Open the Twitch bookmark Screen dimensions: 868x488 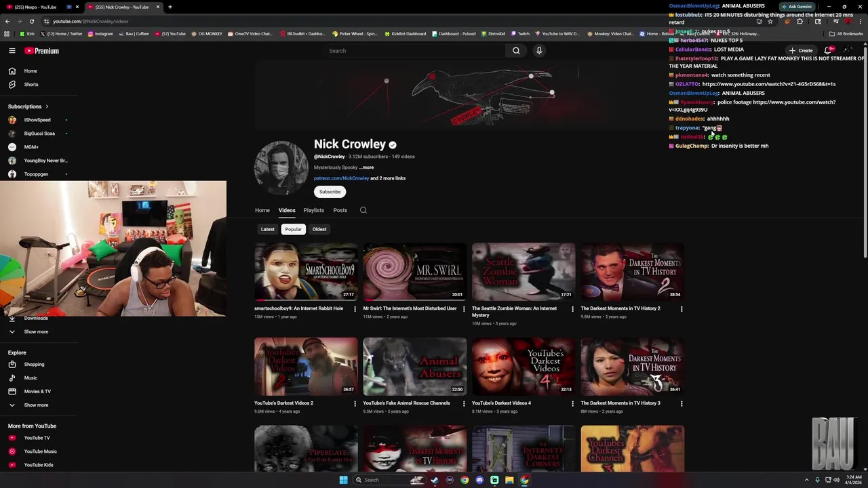tap(520, 33)
